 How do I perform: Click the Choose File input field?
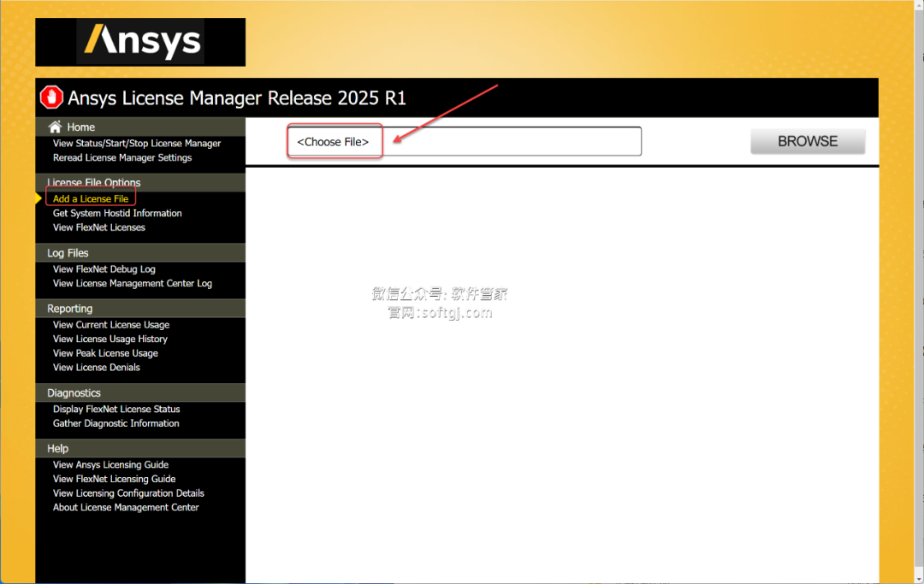pyautogui.click(x=465, y=141)
